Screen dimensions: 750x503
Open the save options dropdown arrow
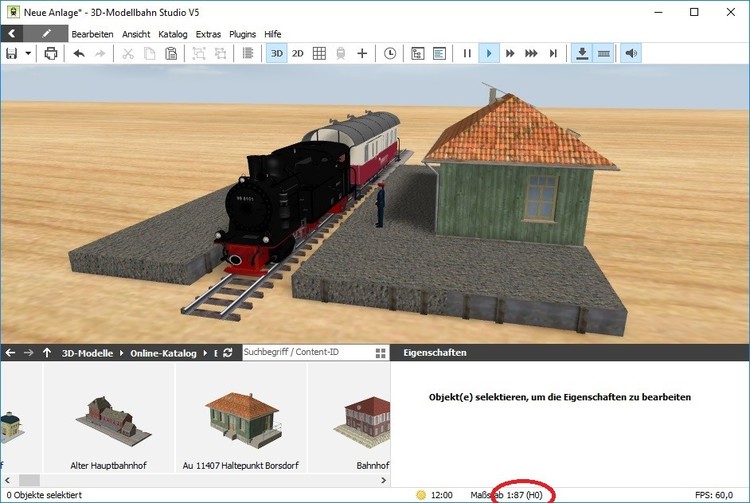click(x=28, y=53)
